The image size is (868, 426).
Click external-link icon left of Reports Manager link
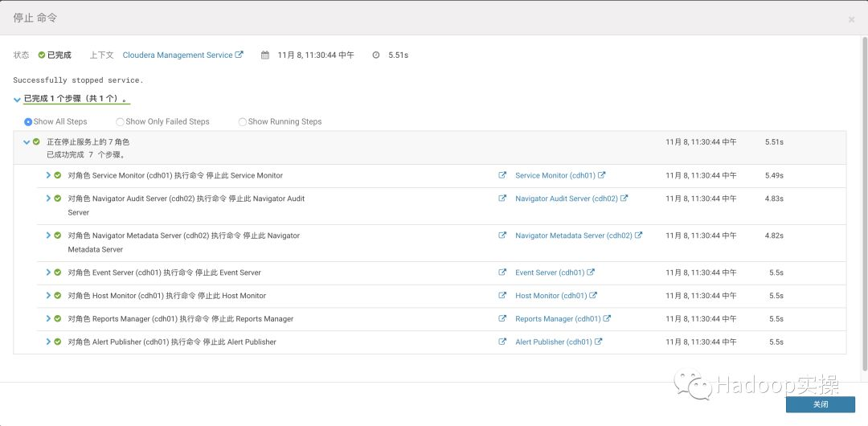click(x=502, y=318)
